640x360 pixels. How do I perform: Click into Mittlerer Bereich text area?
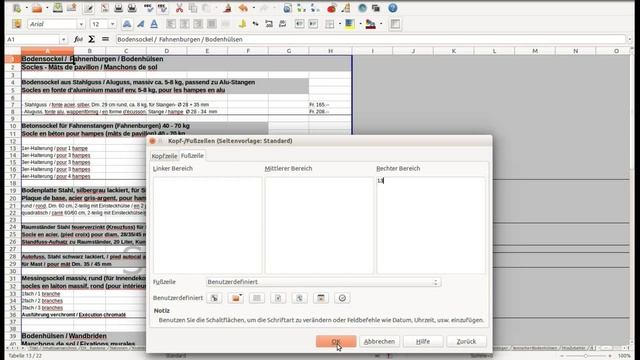click(319, 225)
